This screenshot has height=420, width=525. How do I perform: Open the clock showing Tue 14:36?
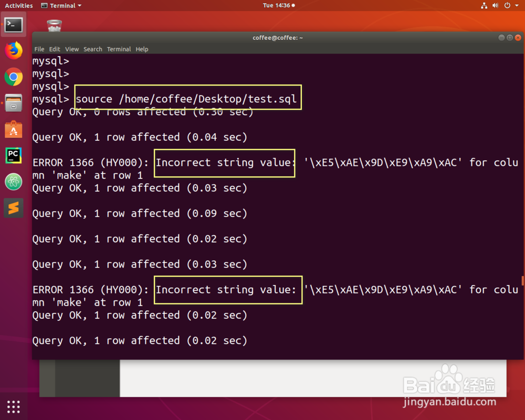(279, 5)
